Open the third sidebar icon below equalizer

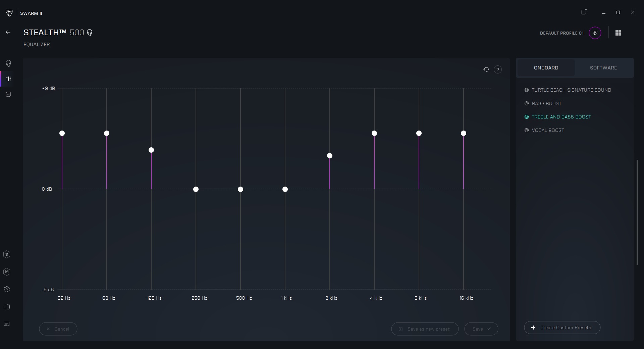[8, 94]
